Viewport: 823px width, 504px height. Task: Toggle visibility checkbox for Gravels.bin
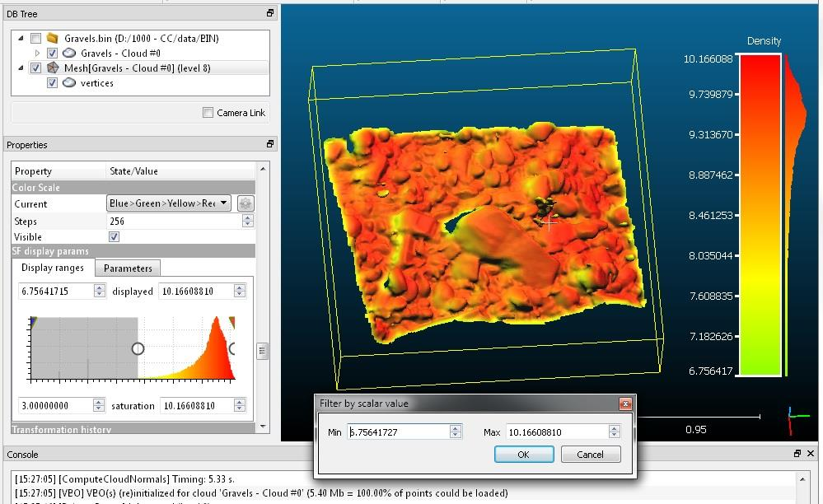coord(35,39)
